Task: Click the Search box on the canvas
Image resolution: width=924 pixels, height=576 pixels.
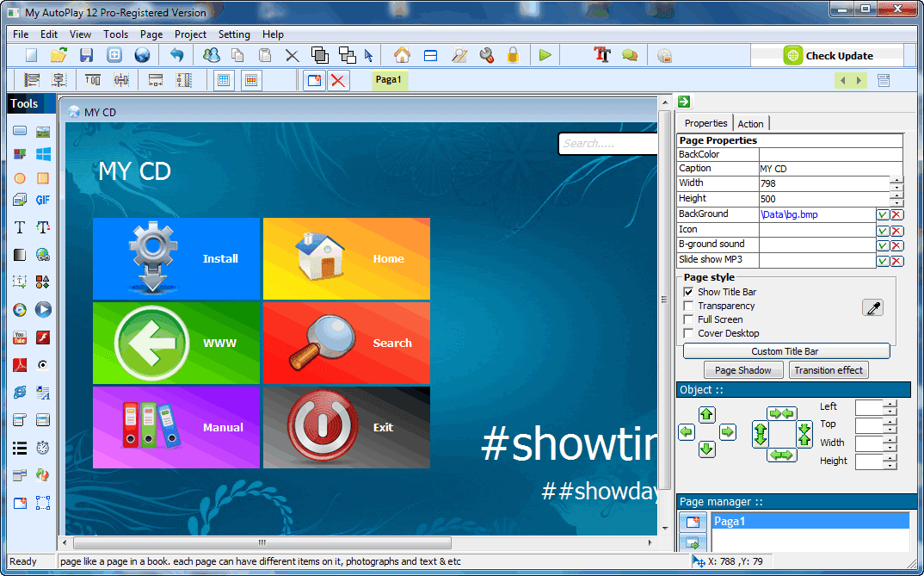Action: tap(608, 144)
